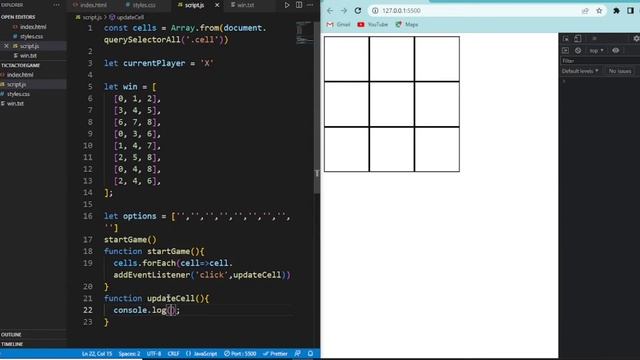The width and height of the screenshot is (640, 360).
Task: Click the console Filter input field
Action: coord(600,61)
